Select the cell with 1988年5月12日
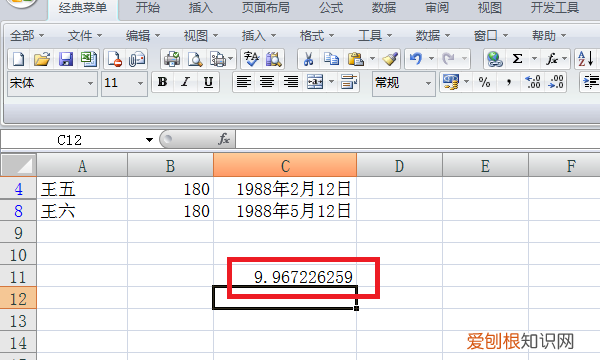600x360 pixels. tap(285, 210)
